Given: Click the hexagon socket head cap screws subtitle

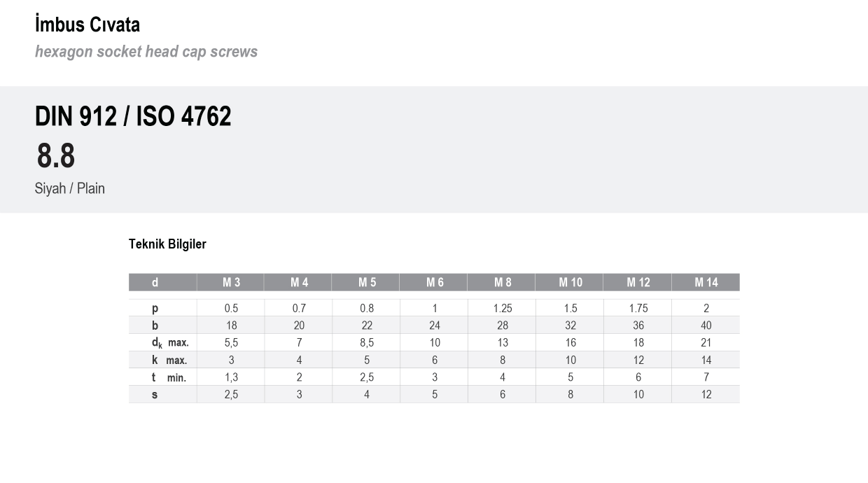Looking at the screenshot, I should [x=146, y=52].
